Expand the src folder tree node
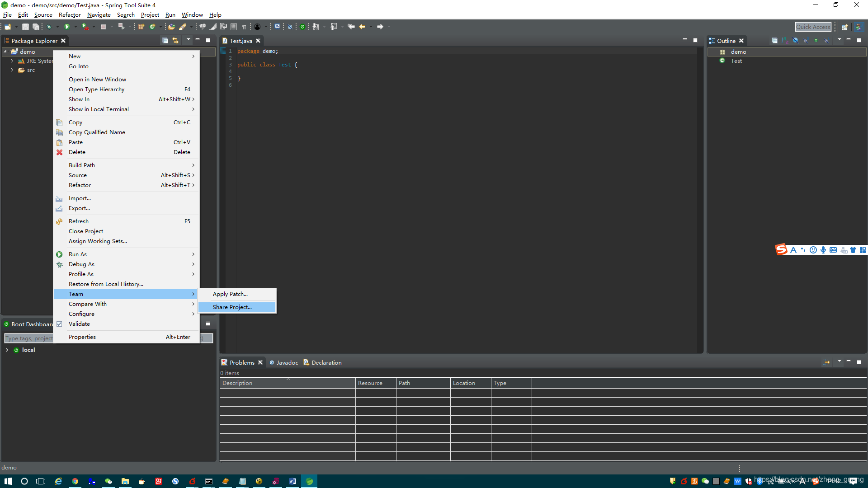868x488 pixels. (x=12, y=70)
